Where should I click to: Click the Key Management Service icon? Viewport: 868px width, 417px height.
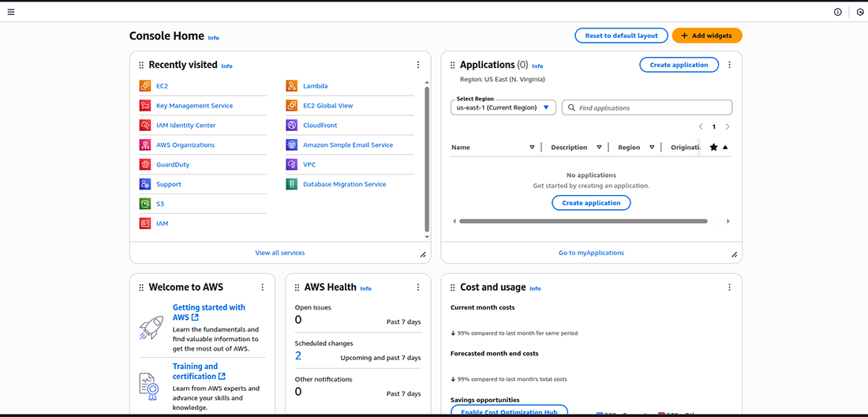click(145, 105)
